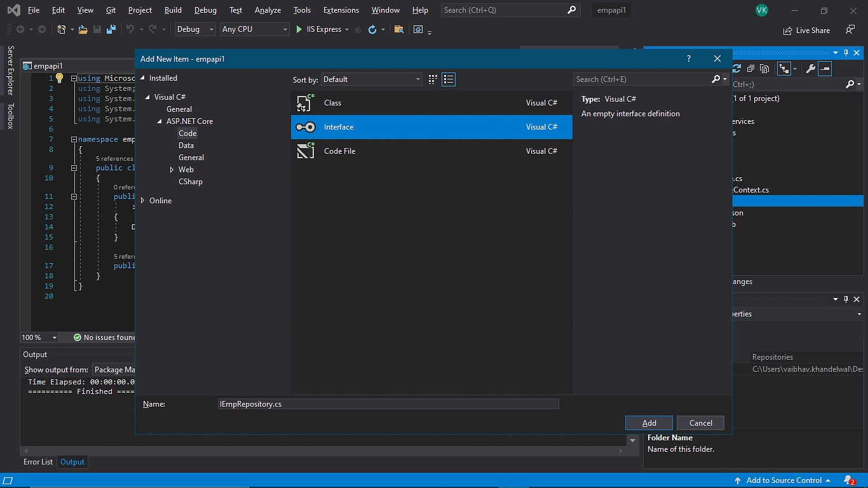Viewport: 868px width, 488px height.
Task: Click Collapse All icon in Solution Explorer
Action: [751, 69]
